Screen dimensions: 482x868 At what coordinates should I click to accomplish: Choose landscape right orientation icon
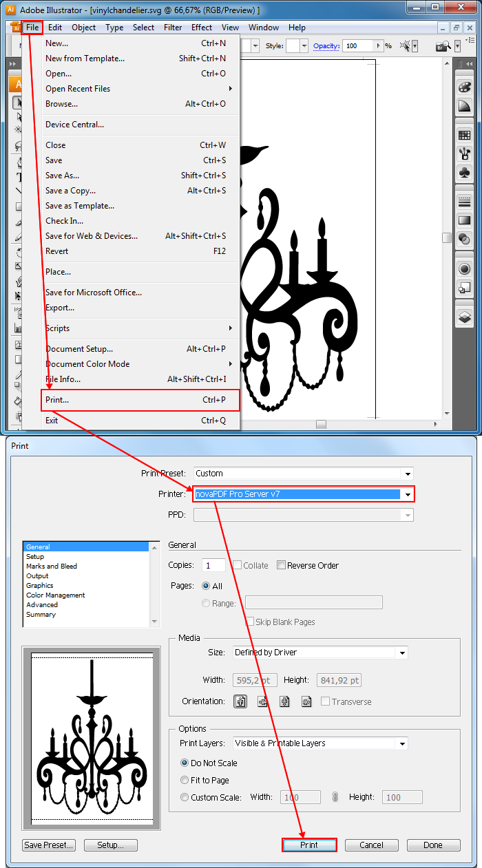click(x=306, y=701)
